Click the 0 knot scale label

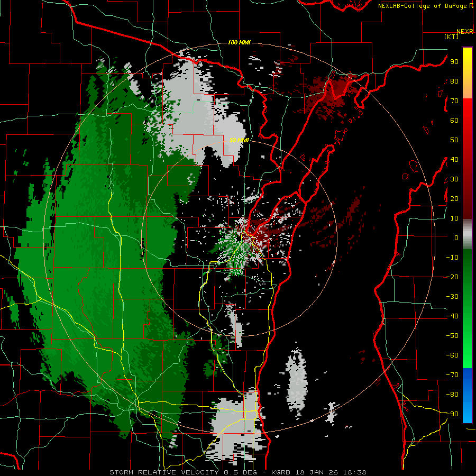coord(456,238)
